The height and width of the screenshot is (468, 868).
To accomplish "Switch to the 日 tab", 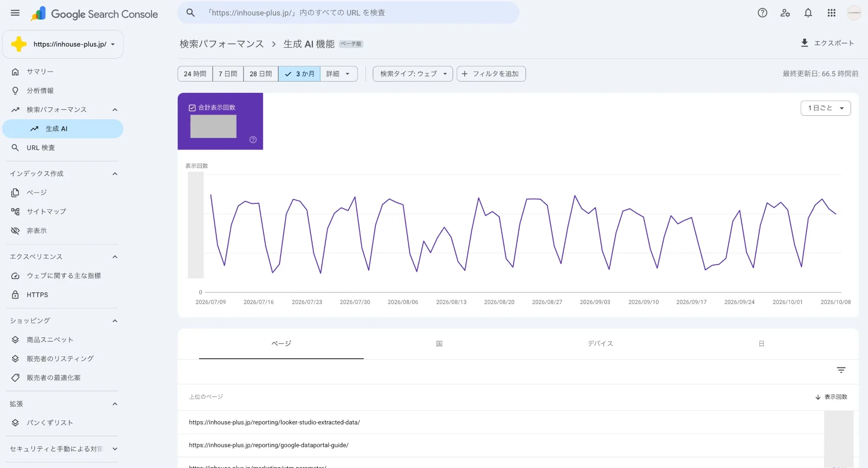I will pos(761,344).
